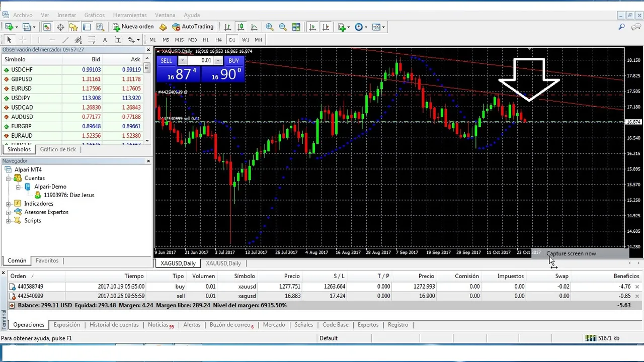Viewport: 644px width, 362px height.
Task: Click SELL one-click trading button
Action: (x=167, y=61)
